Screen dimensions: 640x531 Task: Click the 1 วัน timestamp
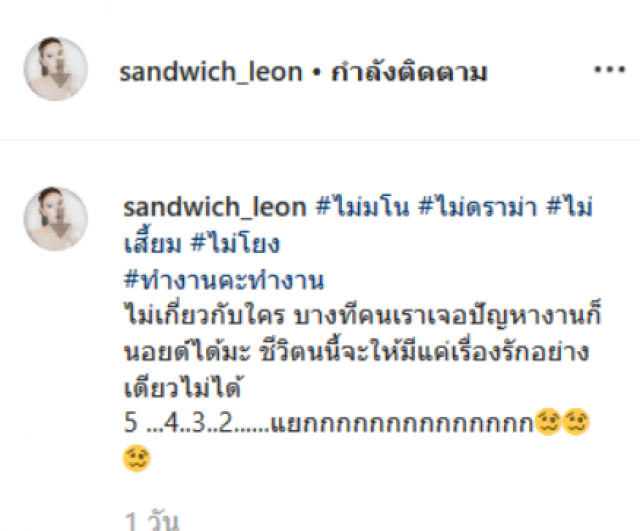151,520
